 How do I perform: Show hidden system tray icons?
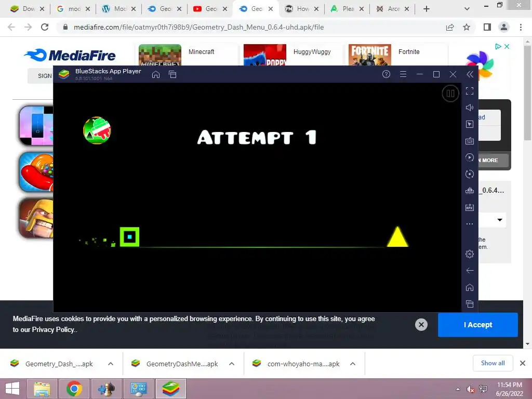click(x=458, y=389)
